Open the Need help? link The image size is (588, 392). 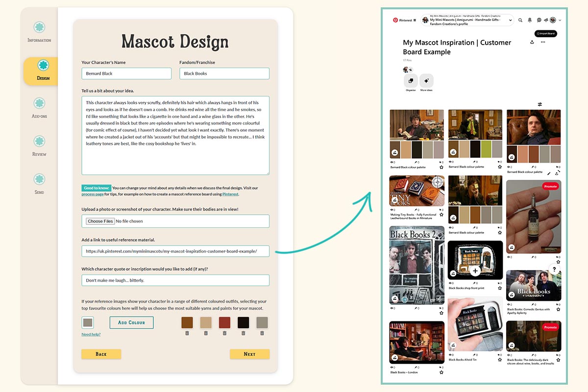click(x=91, y=334)
